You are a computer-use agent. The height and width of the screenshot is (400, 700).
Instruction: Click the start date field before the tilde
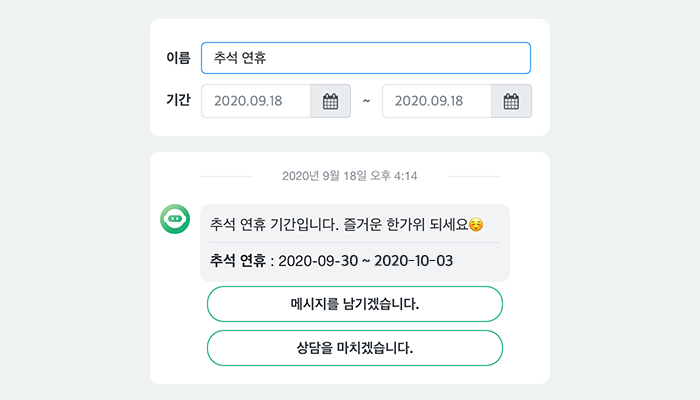coord(256,101)
